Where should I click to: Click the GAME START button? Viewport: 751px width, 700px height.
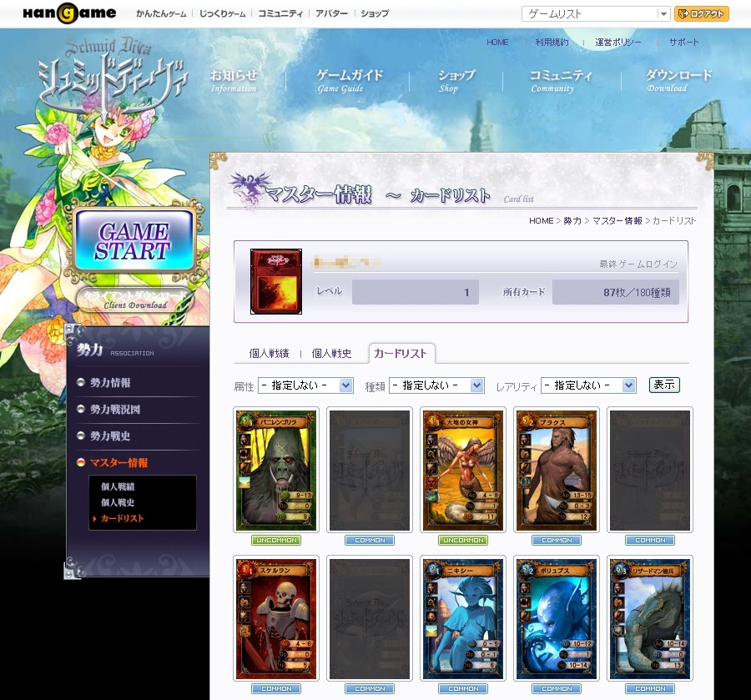[x=134, y=240]
